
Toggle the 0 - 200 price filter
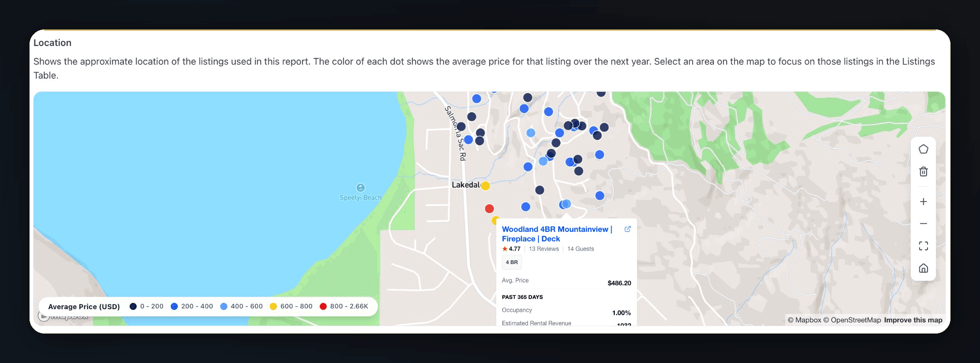133,306
